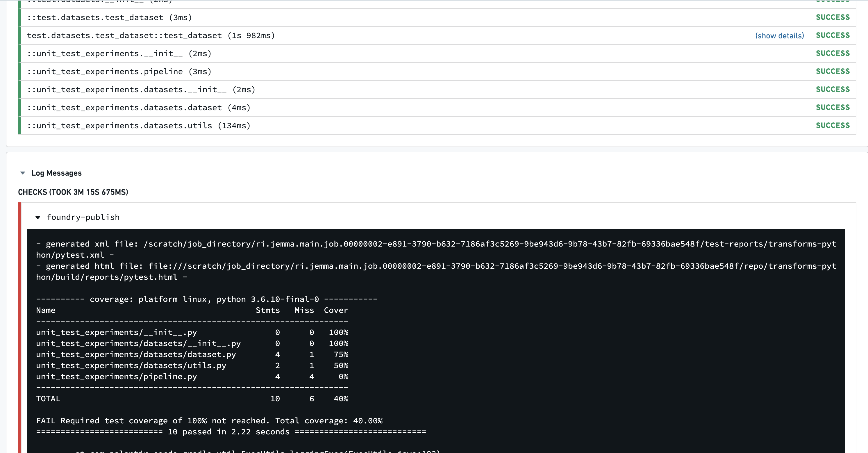Viewport: 868px width, 453px height.
Task: Collapse the Log Messages section
Action: (x=23, y=173)
